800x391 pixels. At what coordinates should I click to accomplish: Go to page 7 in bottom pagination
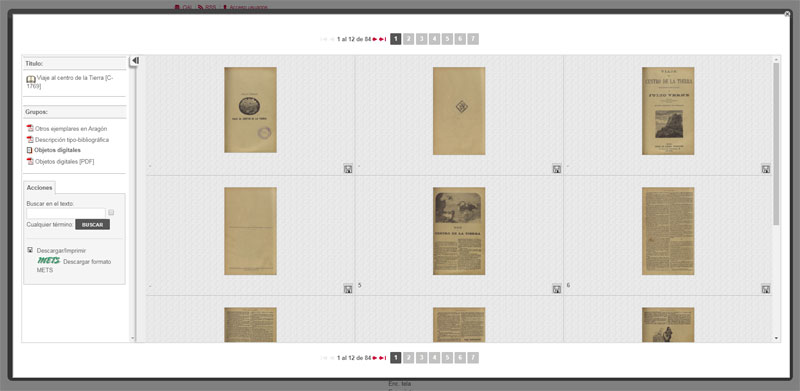pyautogui.click(x=473, y=358)
